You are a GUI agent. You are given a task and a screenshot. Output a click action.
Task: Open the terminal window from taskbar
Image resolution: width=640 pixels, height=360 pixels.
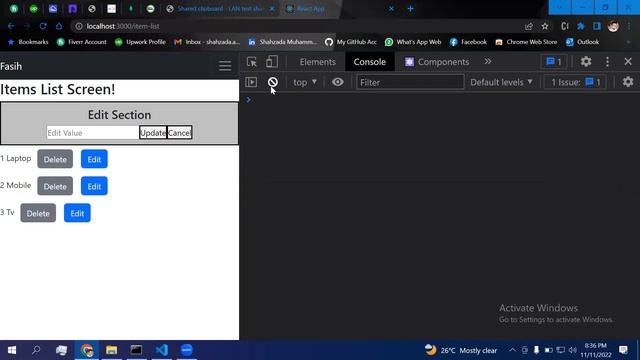(x=136, y=350)
